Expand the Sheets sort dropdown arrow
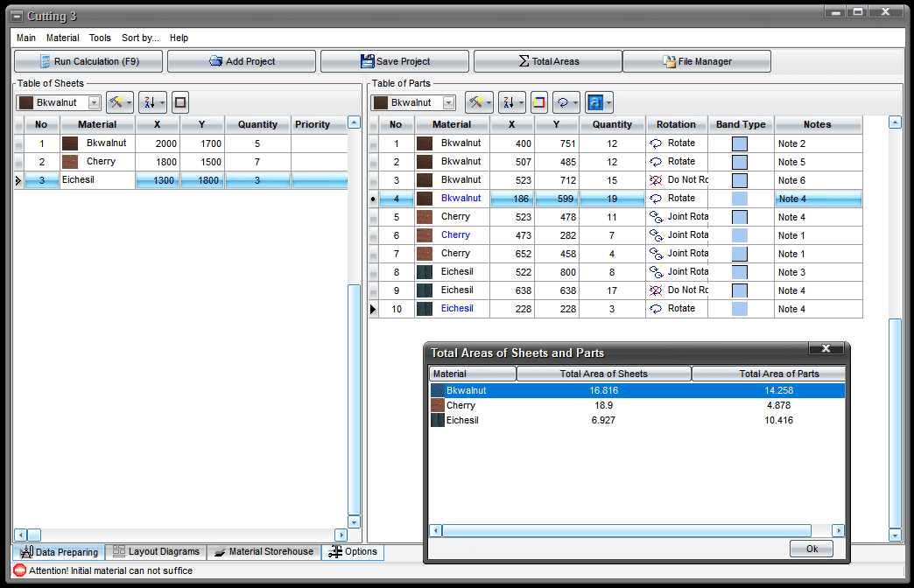The width and height of the screenshot is (914, 588). tap(162, 103)
